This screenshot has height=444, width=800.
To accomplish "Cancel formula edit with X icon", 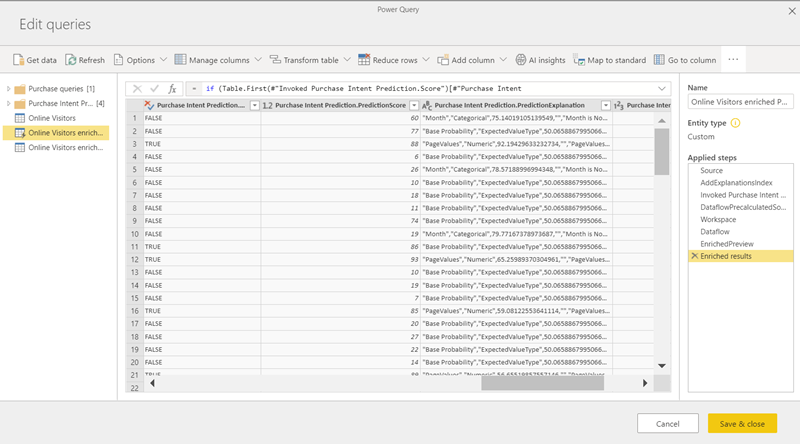I will point(138,88).
